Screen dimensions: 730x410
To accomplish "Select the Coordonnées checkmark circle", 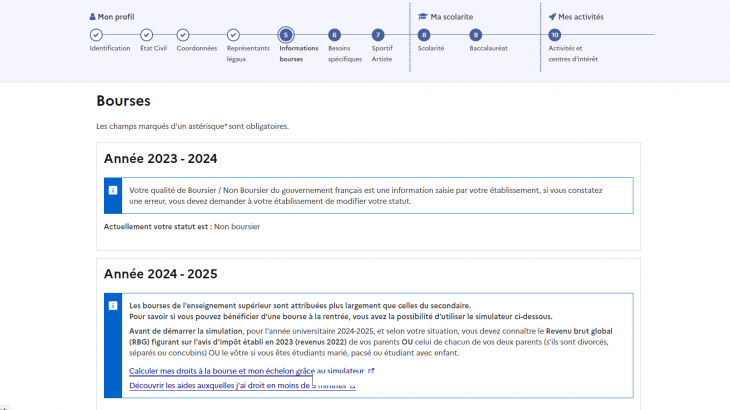I will [183, 35].
